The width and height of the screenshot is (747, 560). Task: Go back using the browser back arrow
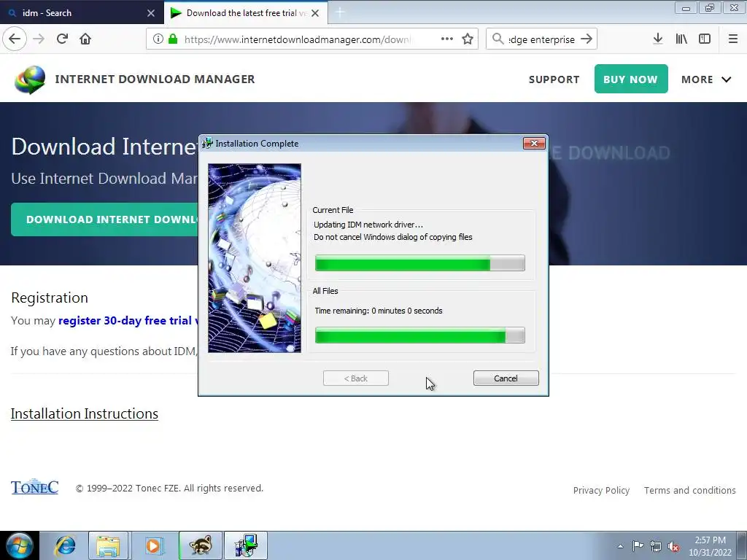[x=15, y=39]
